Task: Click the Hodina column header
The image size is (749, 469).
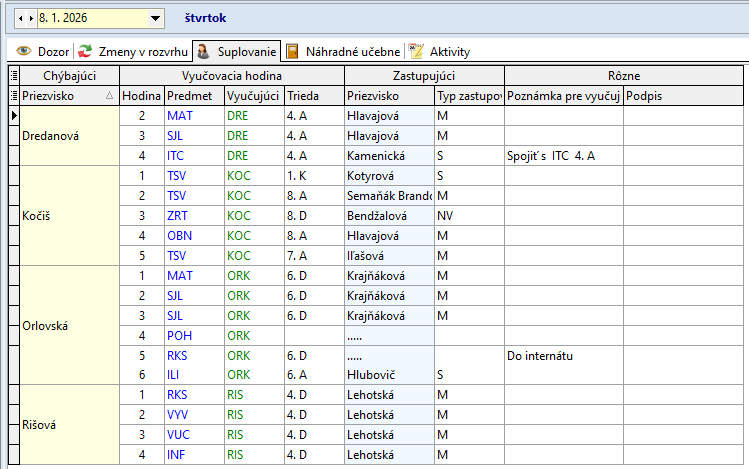Action: [141, 95]
